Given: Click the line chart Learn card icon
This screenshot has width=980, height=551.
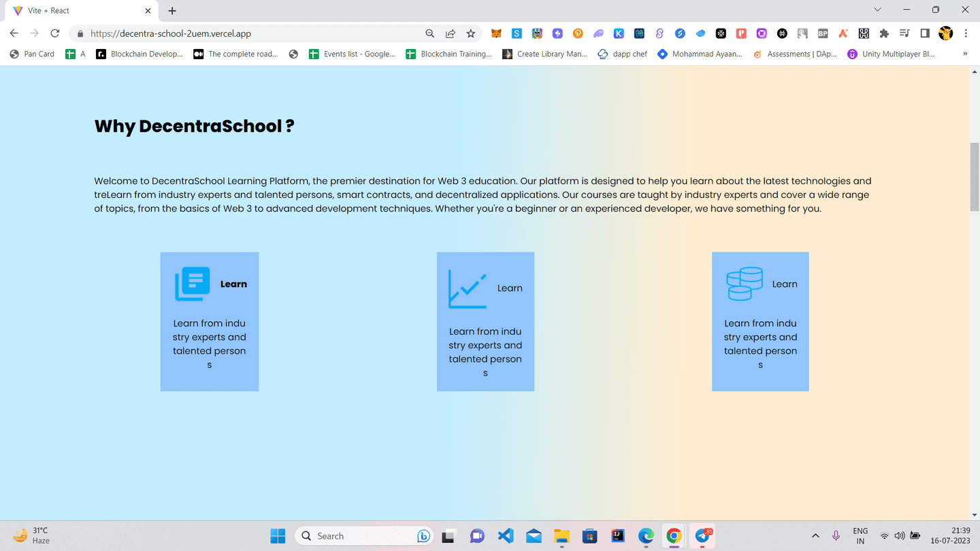Looking at the screenshot, I should click(468, 288).
